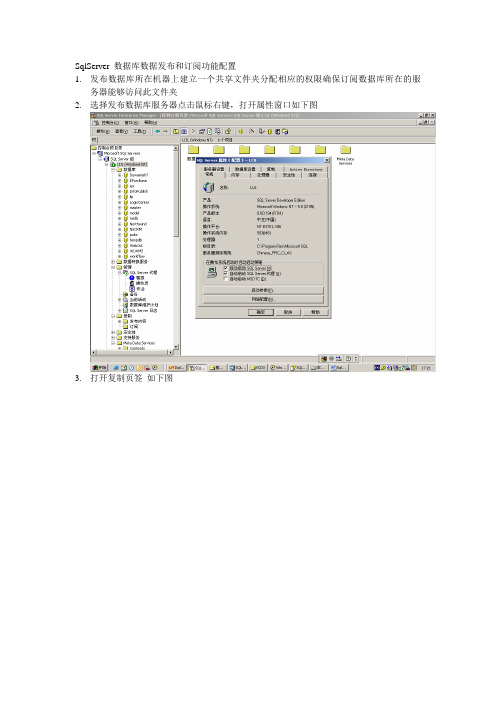Switch to the 数据库设置 tab
This screenshot has width=496, height=702.
pyautogui.click(x=245, y=169)
